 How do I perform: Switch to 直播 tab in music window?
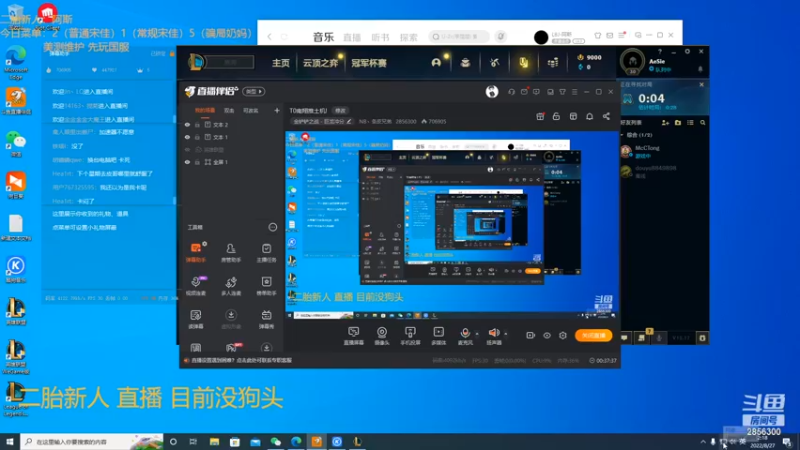coord(352,37)
